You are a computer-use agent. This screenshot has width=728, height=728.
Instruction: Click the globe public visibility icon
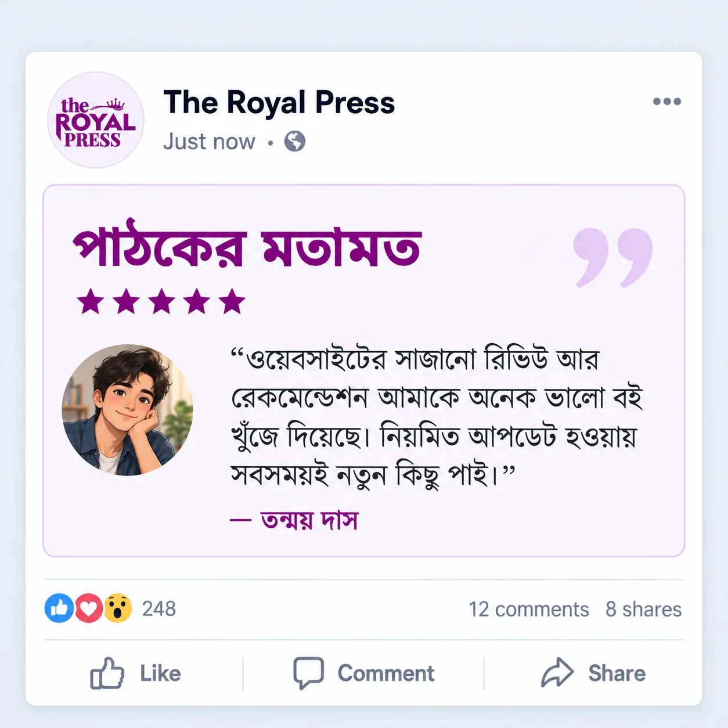click(x=295, y=141)
